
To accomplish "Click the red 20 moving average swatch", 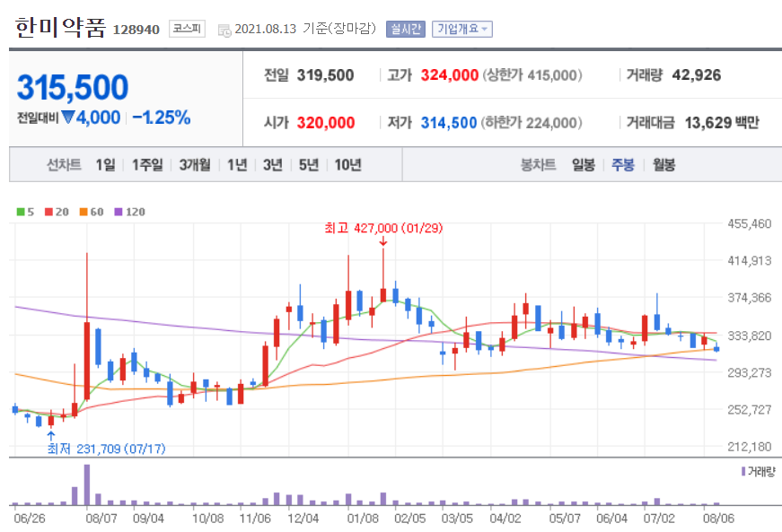I will (x=48, y=213).
